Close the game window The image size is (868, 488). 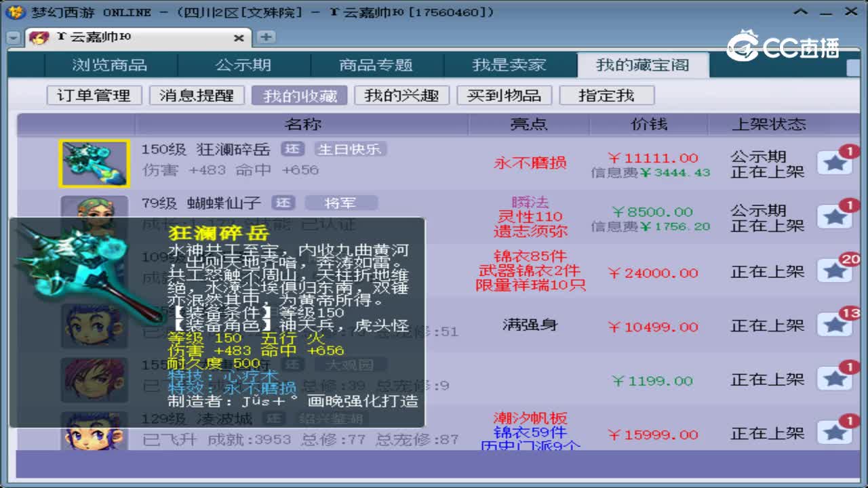click(851, 12)
